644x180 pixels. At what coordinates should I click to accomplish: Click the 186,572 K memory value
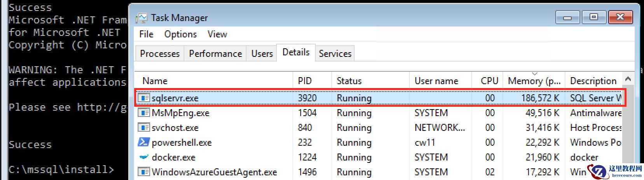(x=540, y=98)
